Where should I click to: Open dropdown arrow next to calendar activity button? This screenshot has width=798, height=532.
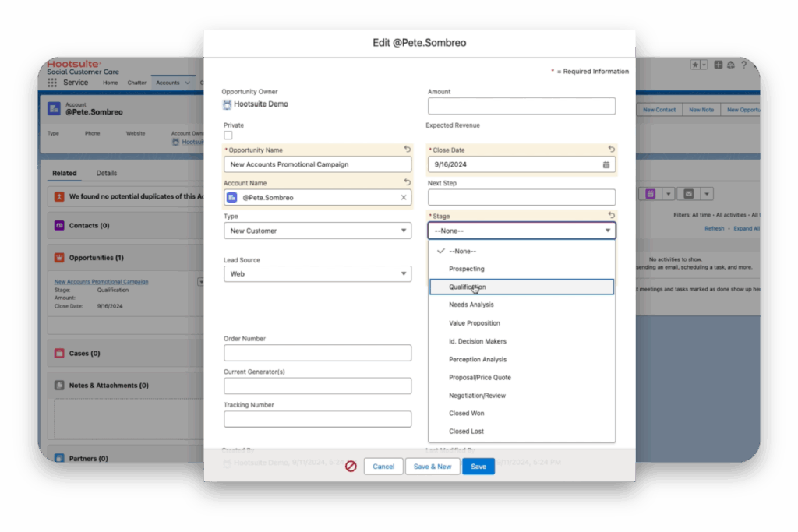668,194
